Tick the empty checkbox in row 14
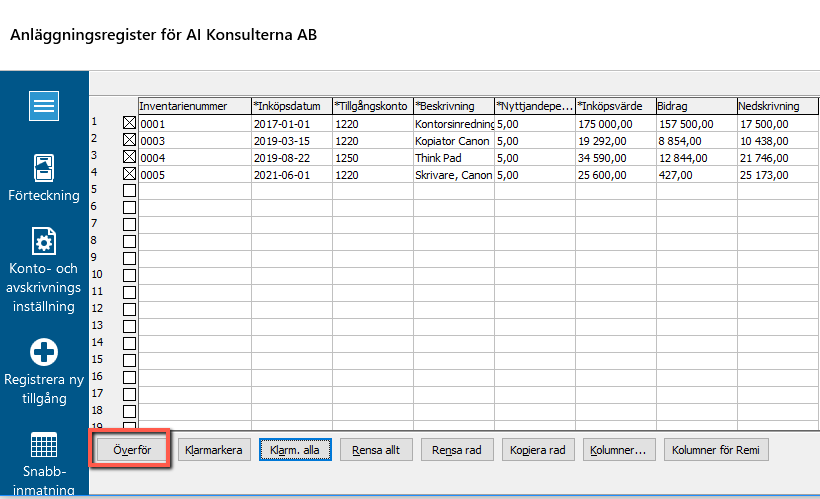 129,344
